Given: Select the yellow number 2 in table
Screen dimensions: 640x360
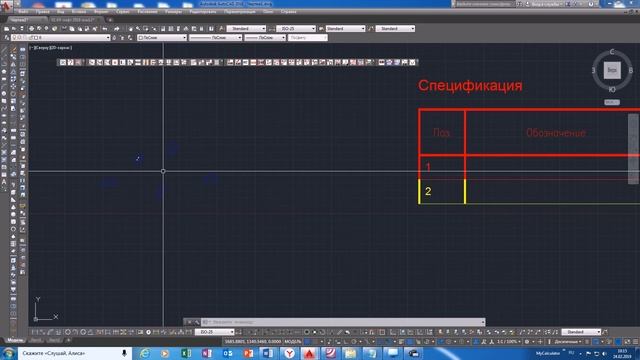Looking at the screenshot, I should (x=428, y=191).
